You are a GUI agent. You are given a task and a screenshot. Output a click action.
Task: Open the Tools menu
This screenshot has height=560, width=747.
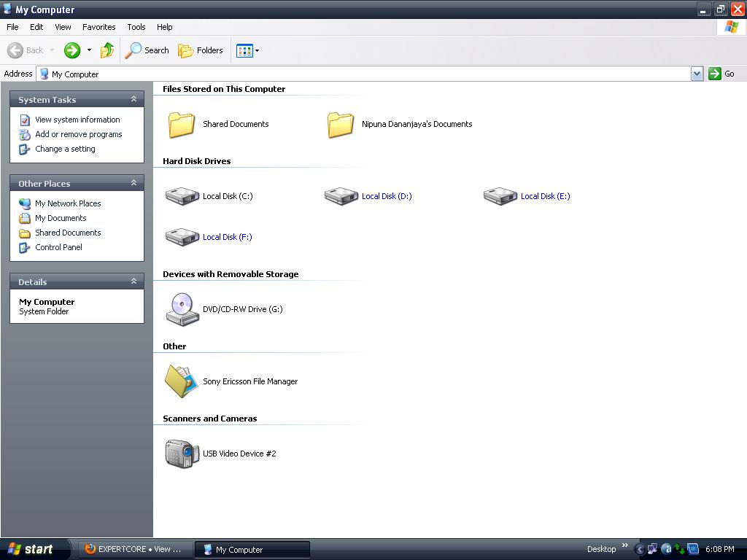(x=136, y=27)
